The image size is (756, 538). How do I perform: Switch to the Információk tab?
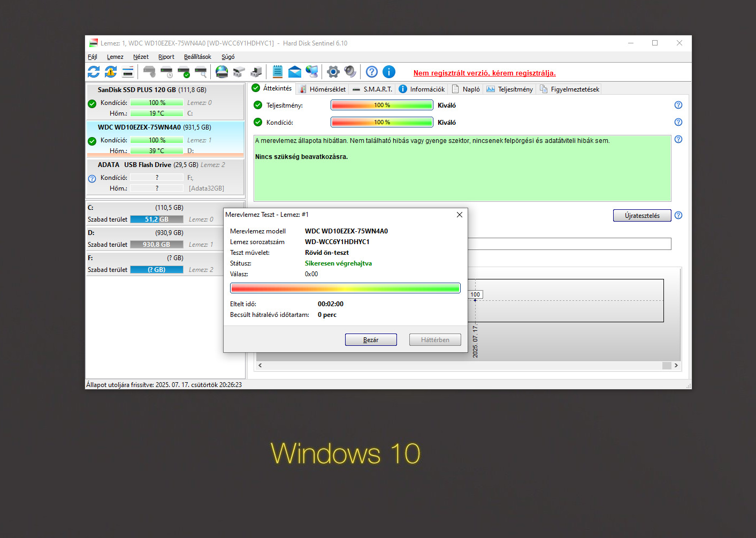coord(422,89)
